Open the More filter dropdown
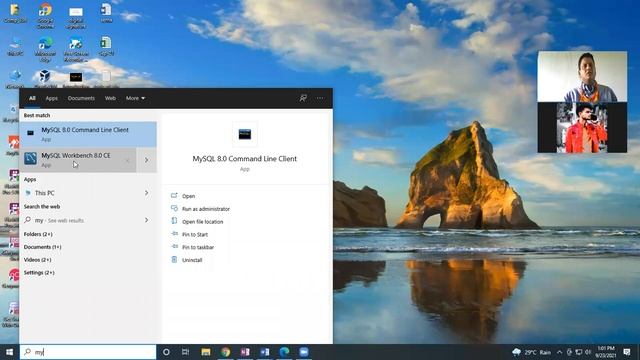Viewport: 640px width, 360px height. pyautogui.click(x=135, y=98)
